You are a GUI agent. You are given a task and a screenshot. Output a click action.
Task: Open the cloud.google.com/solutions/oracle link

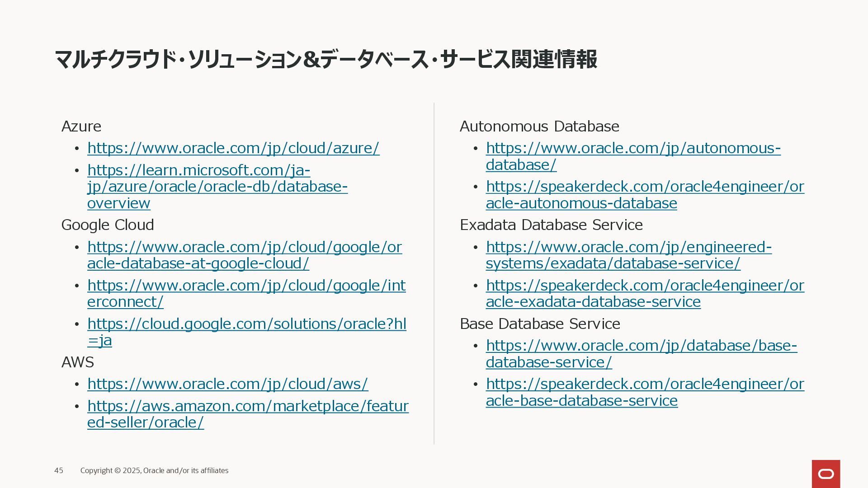[x=247, y=332]
